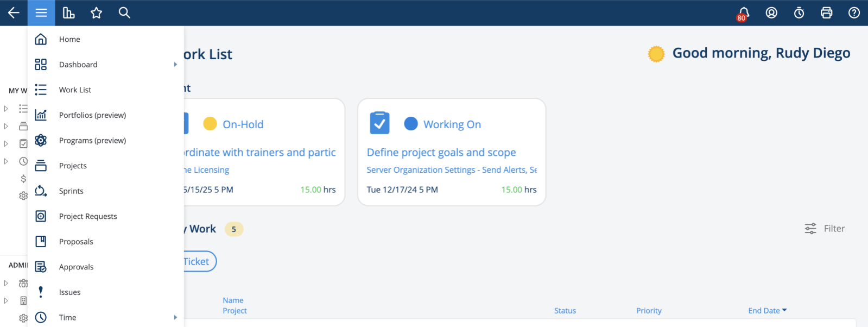Screen dimensions: 868x327
Task: Click the blue Working On status dot
Action: click(411, 124)
